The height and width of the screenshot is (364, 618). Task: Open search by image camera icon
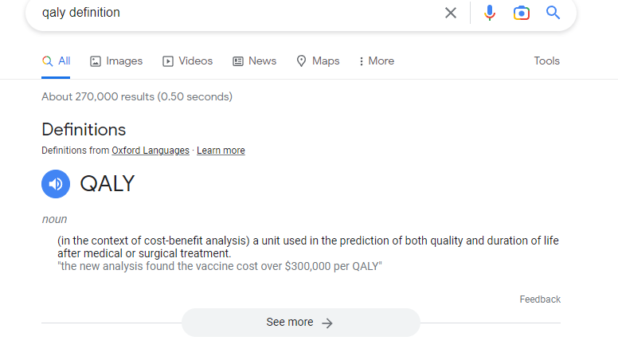522,13
